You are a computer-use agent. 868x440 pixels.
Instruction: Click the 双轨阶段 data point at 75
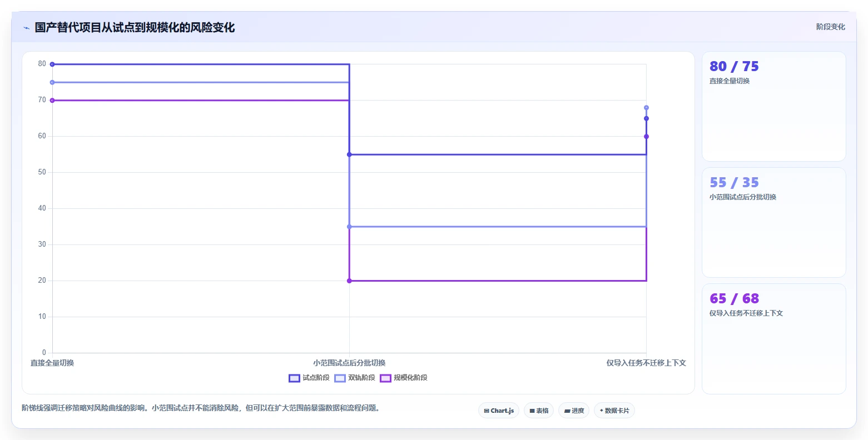tap(52, 82)
